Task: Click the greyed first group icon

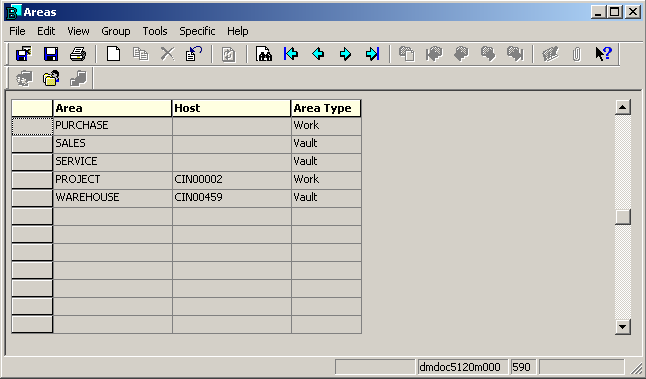Action: point(434,54)
